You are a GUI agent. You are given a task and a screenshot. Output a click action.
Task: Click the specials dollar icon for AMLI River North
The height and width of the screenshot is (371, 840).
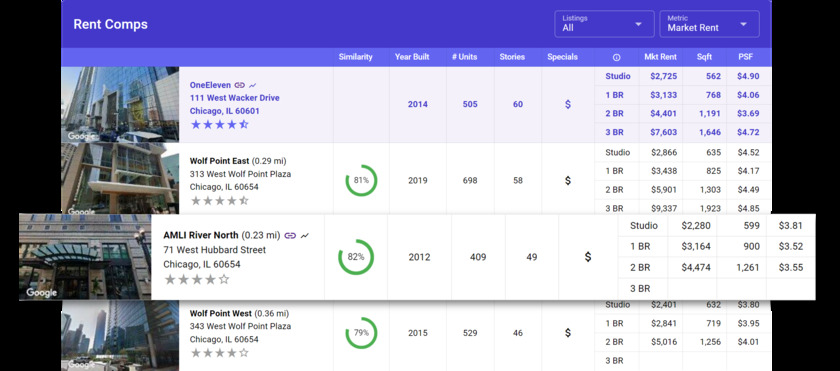588,257
